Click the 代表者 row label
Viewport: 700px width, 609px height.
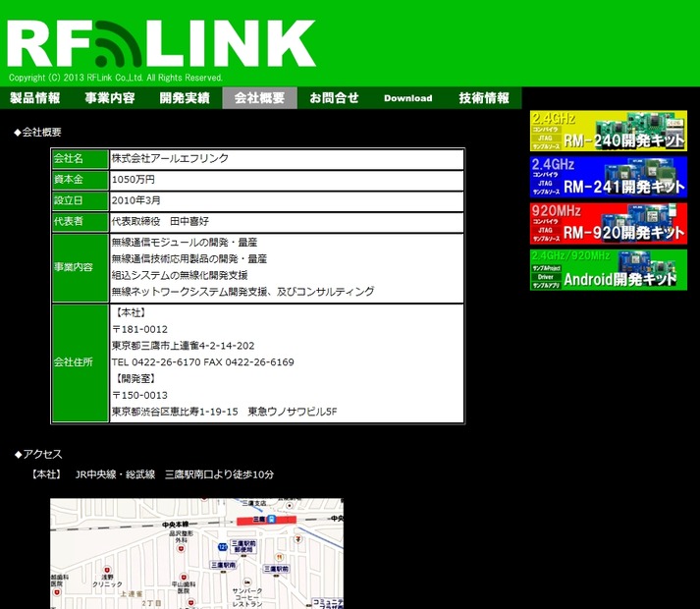pos(81,222)
